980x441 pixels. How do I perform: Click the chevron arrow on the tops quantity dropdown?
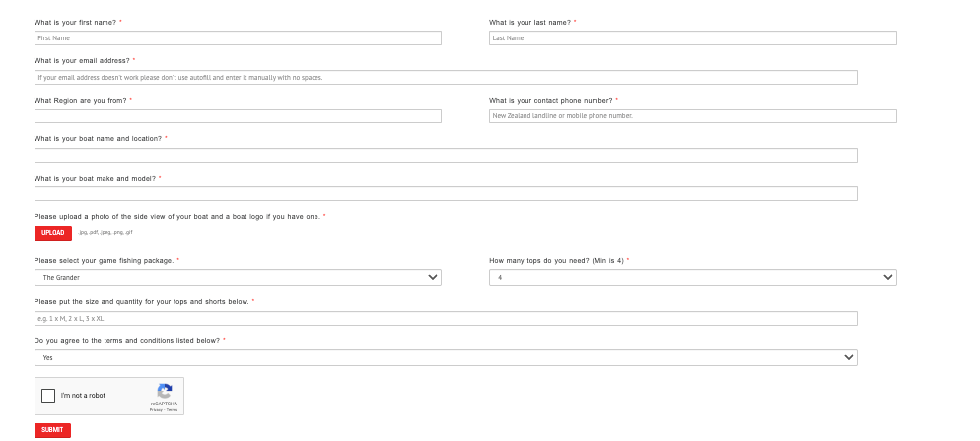pyautogui.click(x=887, y=278)
